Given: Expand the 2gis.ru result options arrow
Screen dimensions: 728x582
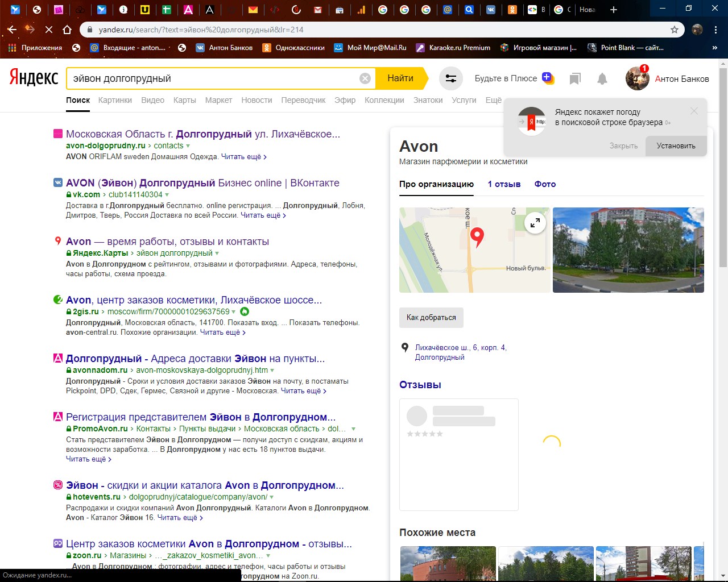Looking at the screenshot, I should pos(234,312).
